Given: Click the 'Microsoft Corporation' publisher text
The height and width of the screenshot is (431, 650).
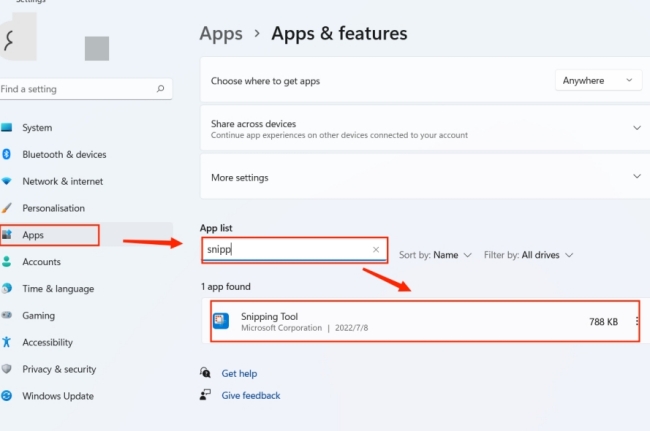Looking at the screenshot, I should [x=281, y=328].
